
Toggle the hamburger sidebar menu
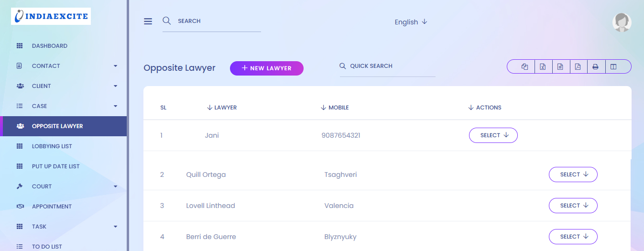coord(148,22)
